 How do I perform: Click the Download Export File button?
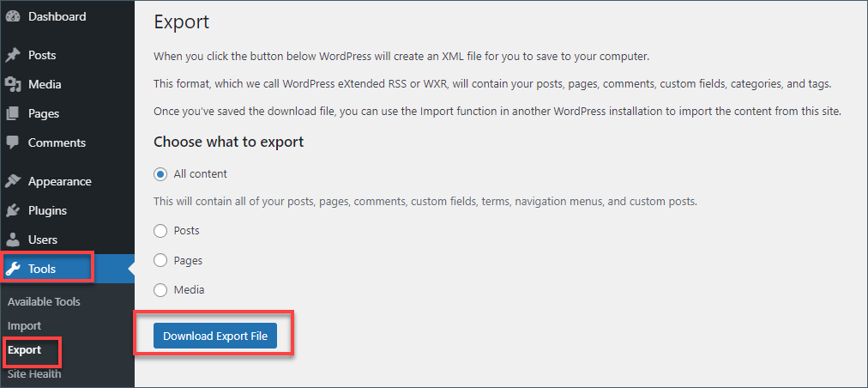pyautogui.click(x=214, y=336)
